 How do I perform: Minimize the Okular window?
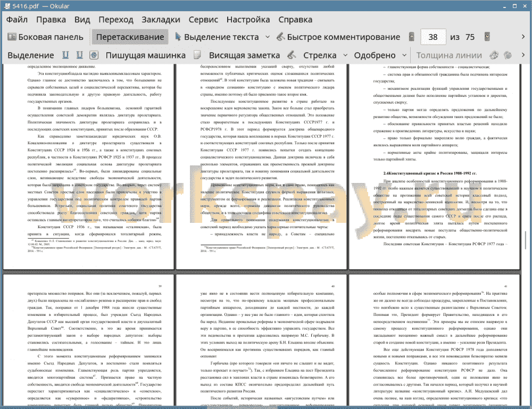pos(504,6)
